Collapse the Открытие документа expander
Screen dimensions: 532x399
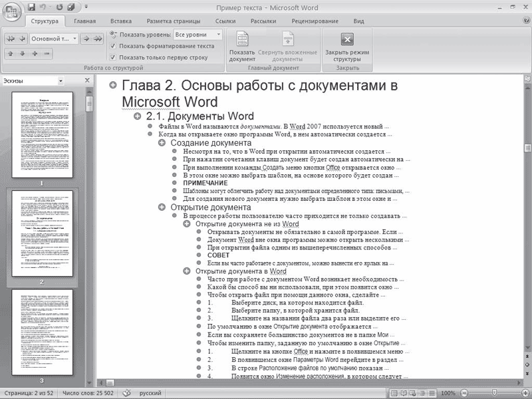point(162,207)
